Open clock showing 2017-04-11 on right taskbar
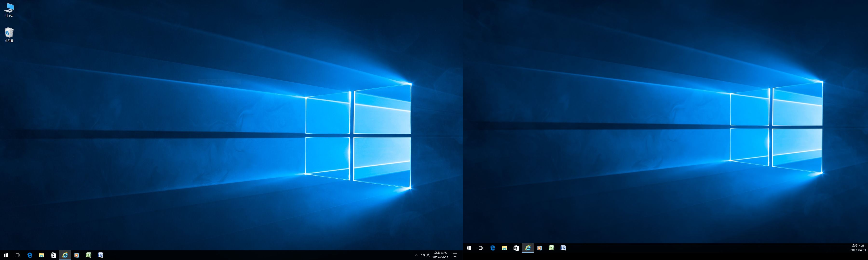The height and width of the screenshot is (260, 868). point(858,248)
